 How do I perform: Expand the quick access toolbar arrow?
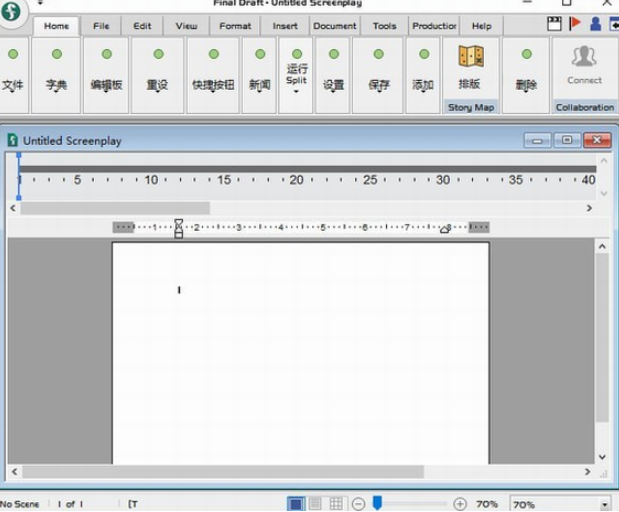[x=40, y=3]
